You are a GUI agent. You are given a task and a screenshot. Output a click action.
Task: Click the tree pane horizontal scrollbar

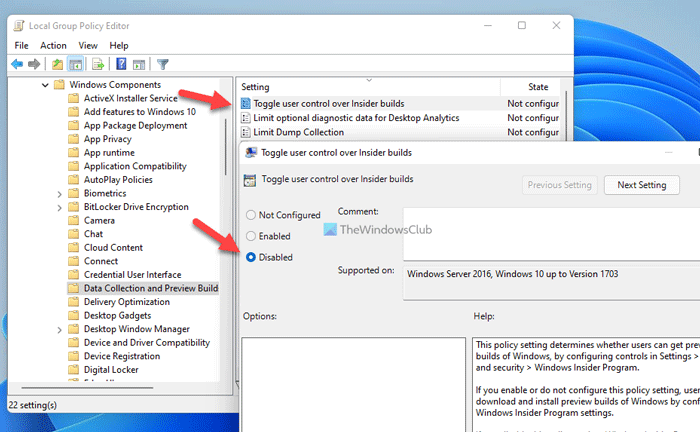point(88,388)
